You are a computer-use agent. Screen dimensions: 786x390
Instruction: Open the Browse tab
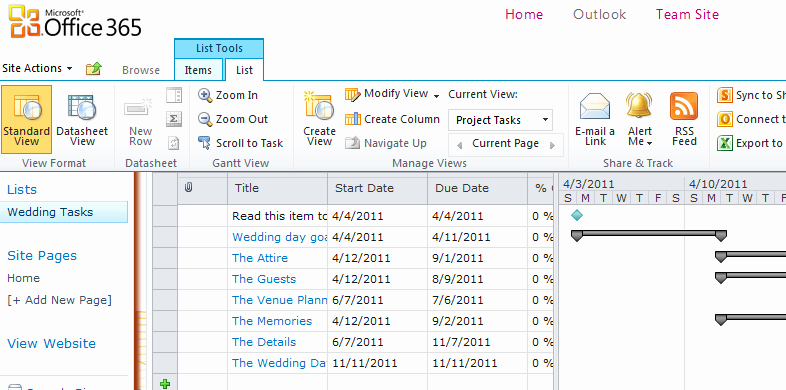[141, 70]
